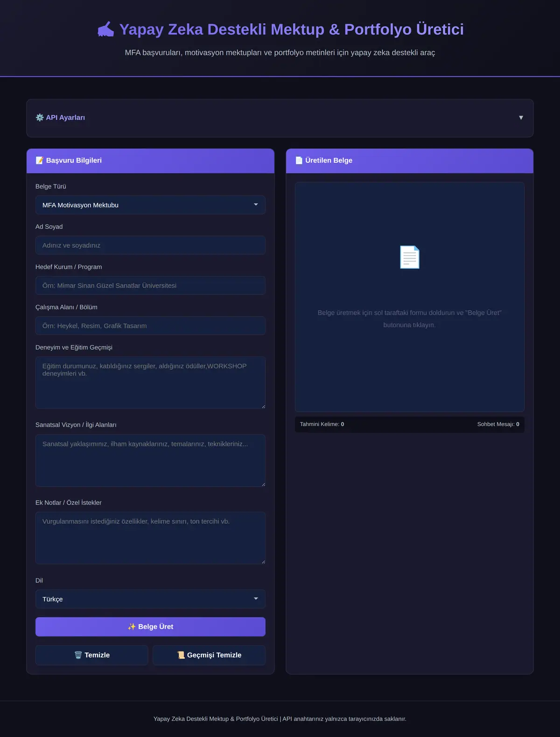This screenshot has height=737, width=560.
Task: Click the memo icon beside Başvuru Bilgileri
Action: pyautogui.click(x=40, y=160)
